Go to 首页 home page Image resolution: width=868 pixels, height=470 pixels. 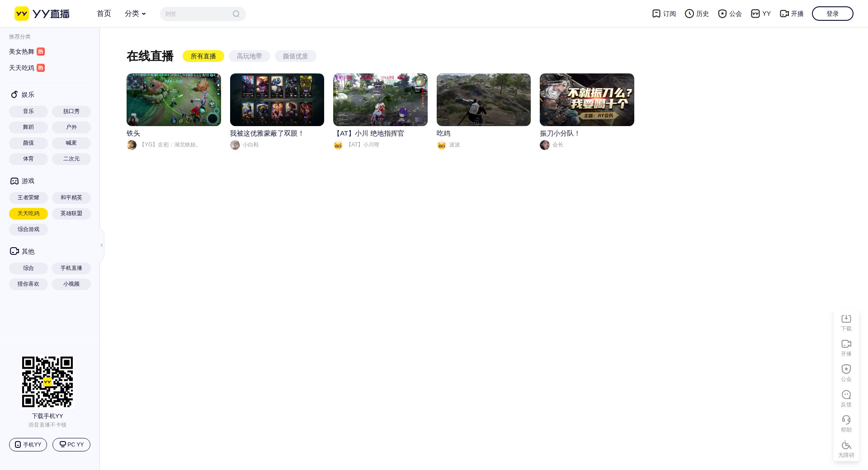coord(104,14)
